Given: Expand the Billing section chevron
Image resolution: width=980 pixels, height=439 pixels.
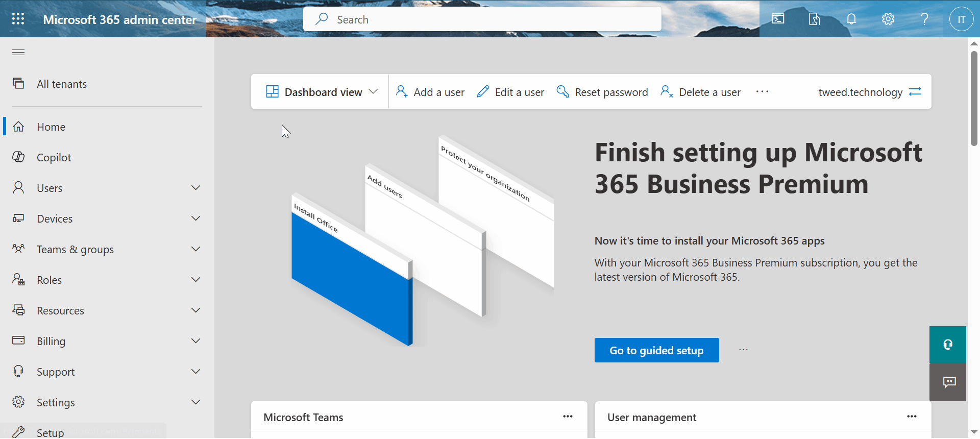Looking at the screenshot, I should tap(195, 340).
